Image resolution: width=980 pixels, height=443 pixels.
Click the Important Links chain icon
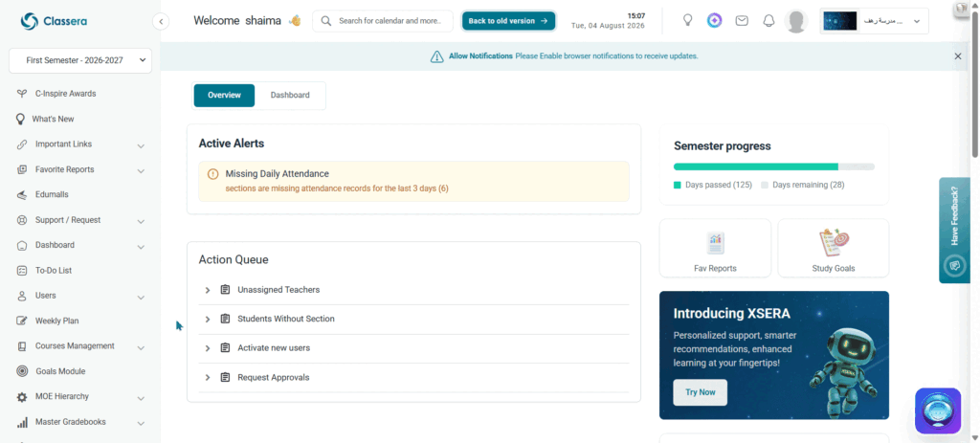coord(22,144)
